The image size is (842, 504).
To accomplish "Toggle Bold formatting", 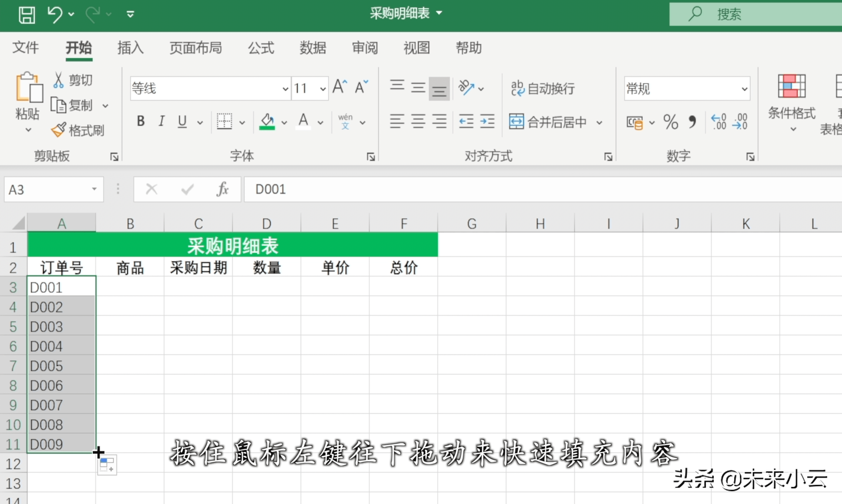I will [141, 121].
